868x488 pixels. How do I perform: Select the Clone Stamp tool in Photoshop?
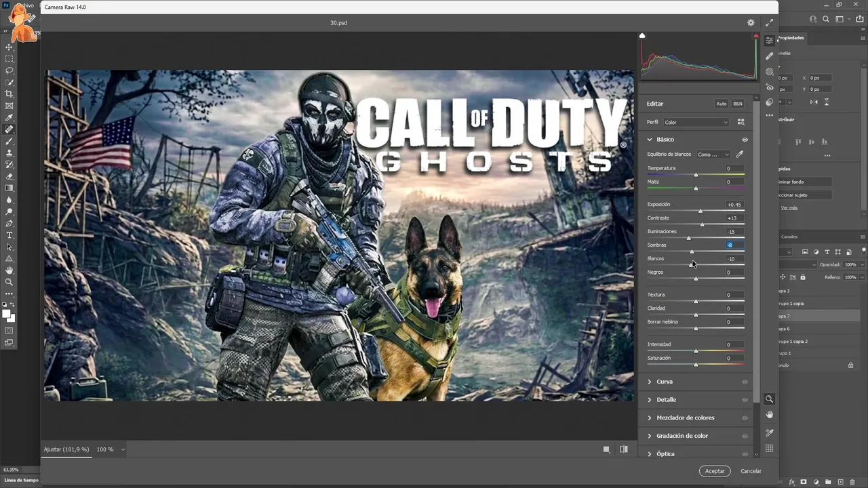[x=9, y=153]
